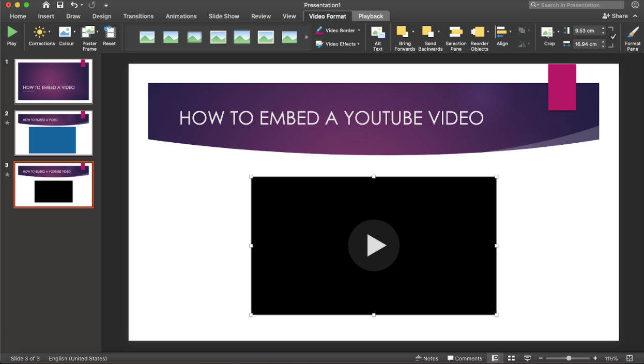The image size is (644, 364).
Task: Select the Crop tool
Action: click(x=548, y=36)
